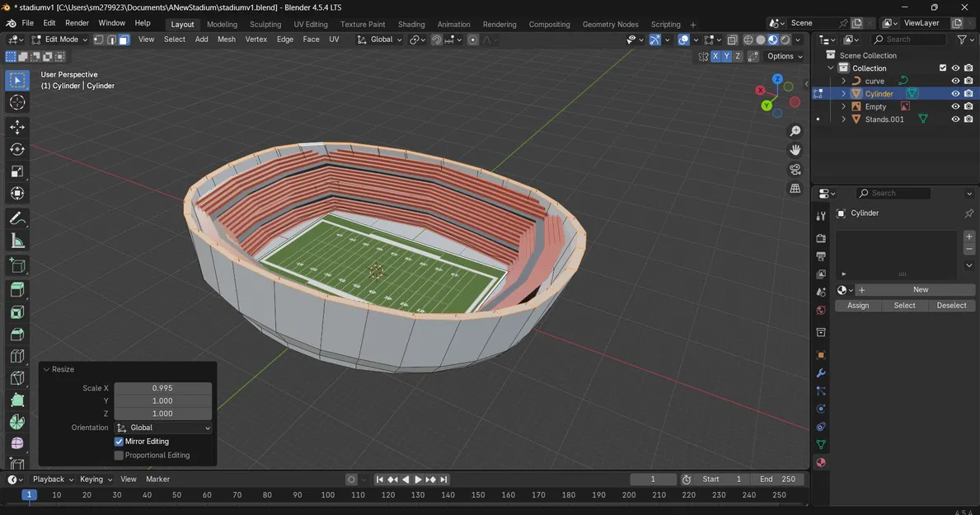Select the Render Properties tab (camera icon)

click(821, 237)
